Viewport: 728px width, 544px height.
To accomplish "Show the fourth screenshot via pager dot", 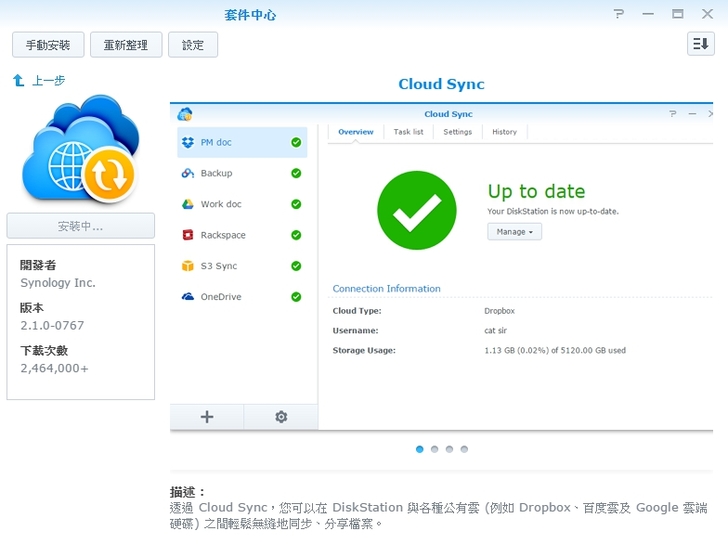I will [464, 449].
